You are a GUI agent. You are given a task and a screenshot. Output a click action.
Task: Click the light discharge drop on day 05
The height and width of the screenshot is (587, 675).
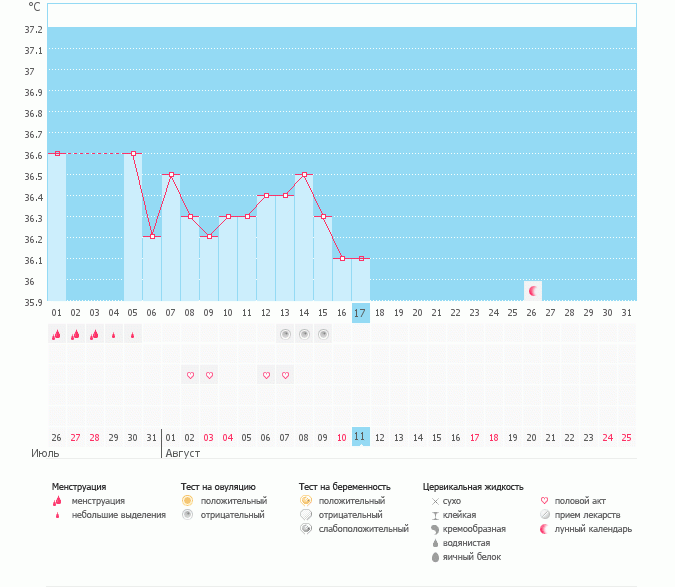click(133, 336)
